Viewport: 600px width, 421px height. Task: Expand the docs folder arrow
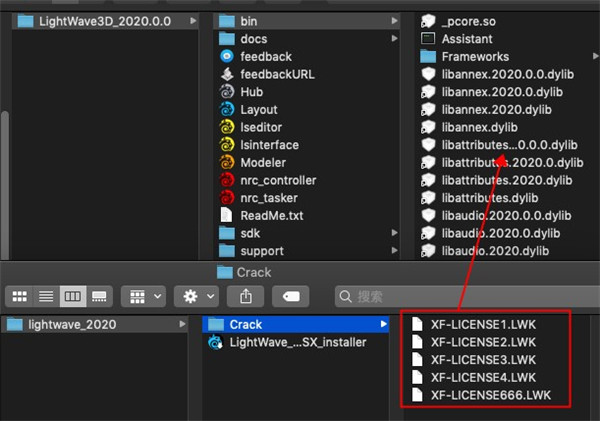[x=395, y=39]
